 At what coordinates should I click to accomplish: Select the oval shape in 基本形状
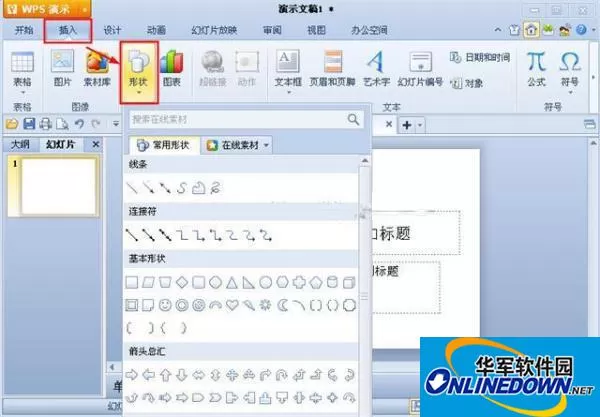(266, 283)
